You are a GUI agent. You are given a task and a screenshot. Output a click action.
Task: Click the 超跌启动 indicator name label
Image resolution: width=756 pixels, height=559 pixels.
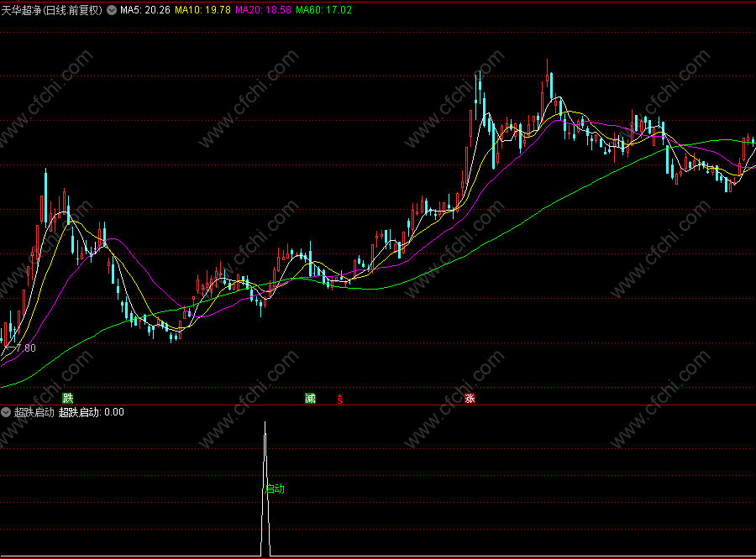click(34, 412)
